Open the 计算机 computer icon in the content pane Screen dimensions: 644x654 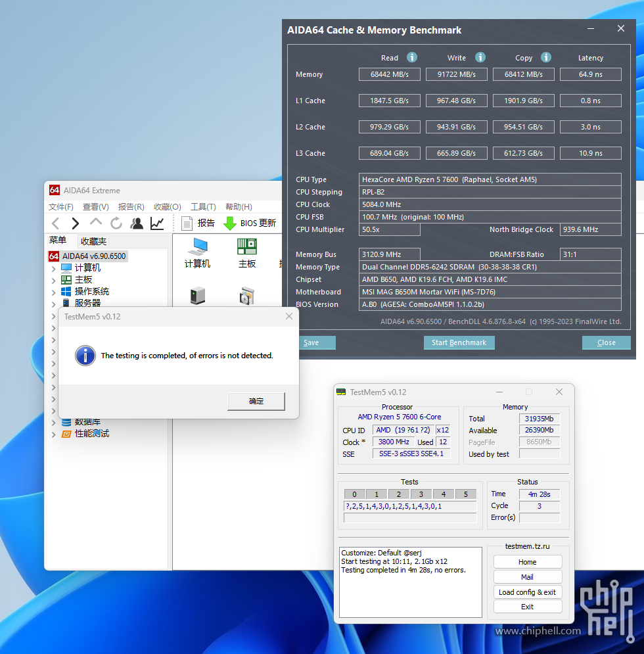(197, 253)
